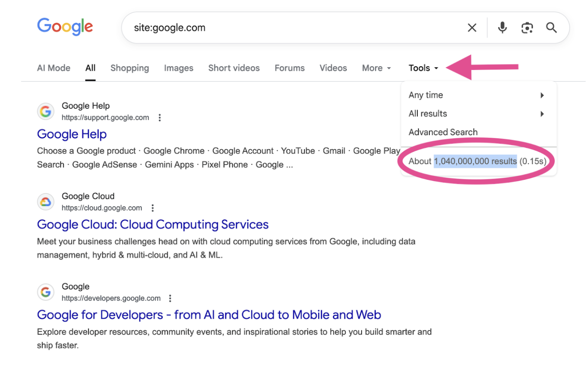Open Google Lens image search icon
This screenshot has width=588, height=366.
pyautogui.click(x=527, y=28)
